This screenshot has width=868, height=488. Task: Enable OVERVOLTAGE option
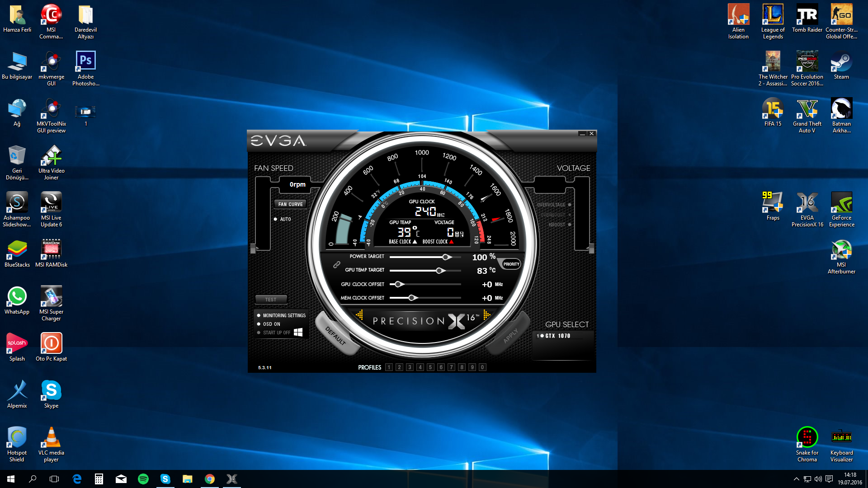tap(570, 205)
